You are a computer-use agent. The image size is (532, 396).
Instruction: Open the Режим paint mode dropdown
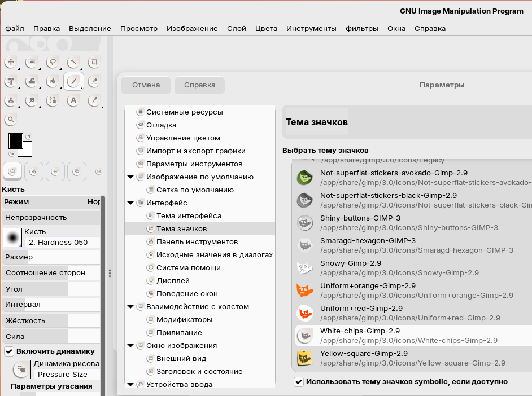pyautogui.click(x=51, y=202)
